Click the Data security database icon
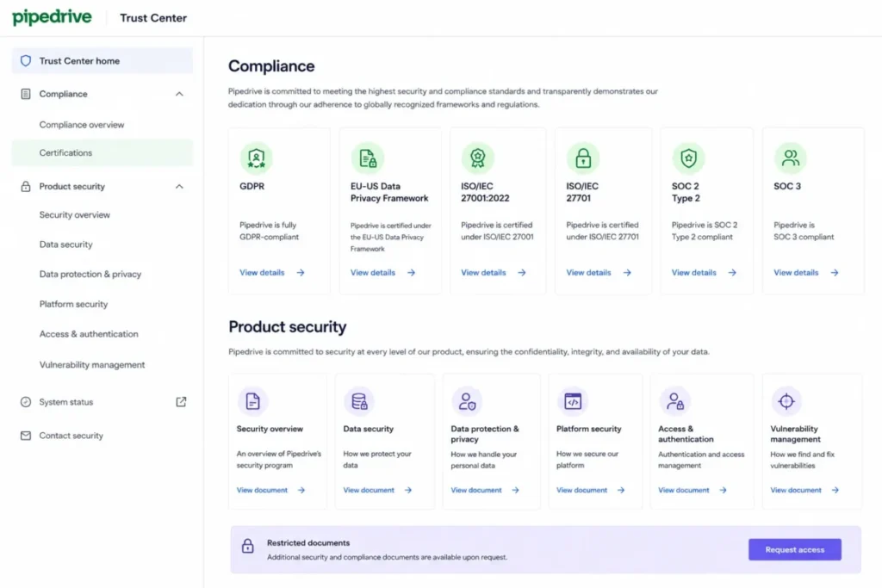 coord(359,401)
